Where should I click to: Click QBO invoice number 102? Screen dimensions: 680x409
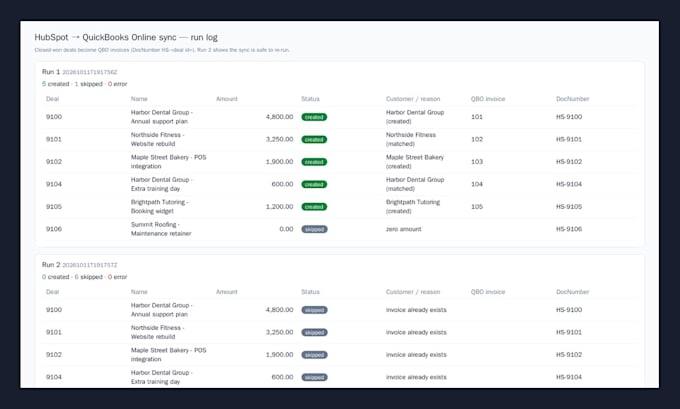click(x=477, y=139)
